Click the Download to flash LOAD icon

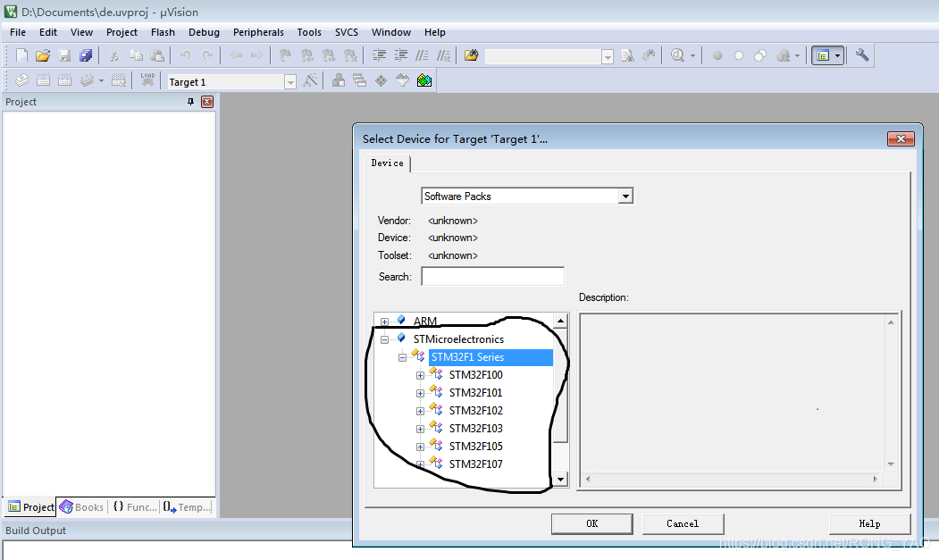pyautogui.click(x=147, y=80)
